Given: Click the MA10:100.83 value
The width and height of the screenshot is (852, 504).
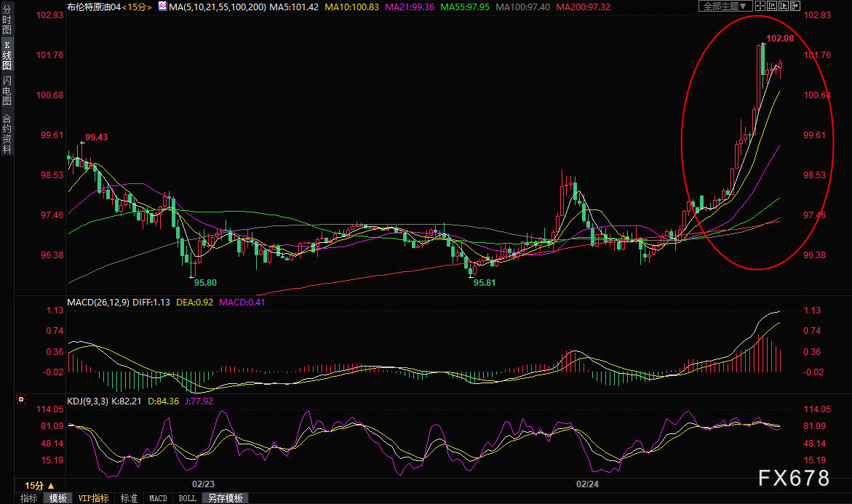Looking at the screenshot, I should pos(351,7).
